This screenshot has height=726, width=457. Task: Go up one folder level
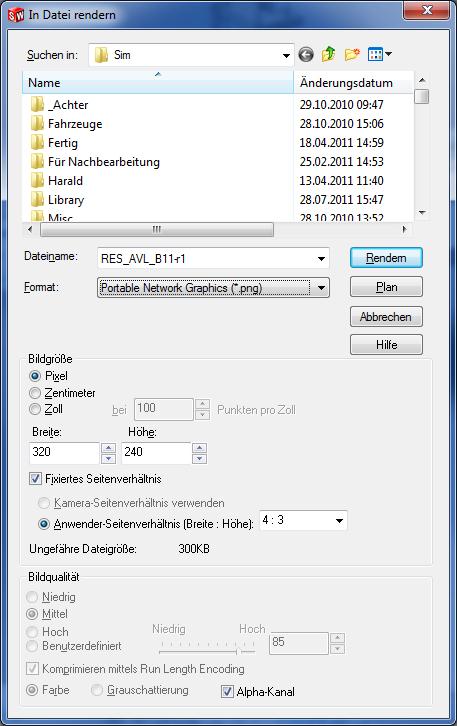328,55
